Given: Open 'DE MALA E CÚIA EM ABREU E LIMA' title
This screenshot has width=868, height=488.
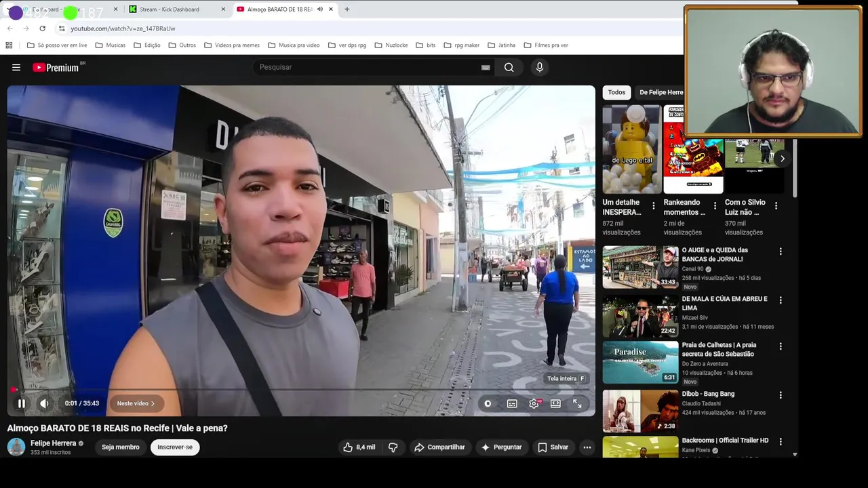Looking at the screenshot, I should click(x=724, y=303).
